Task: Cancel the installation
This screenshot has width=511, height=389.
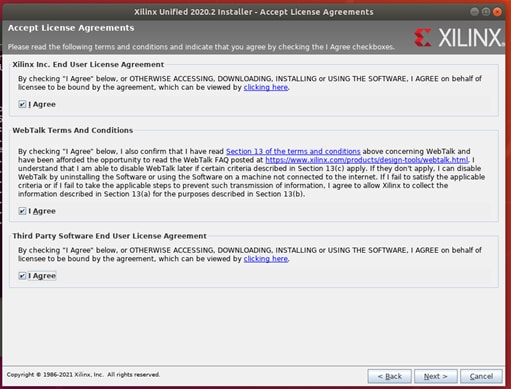Action: (x=481, y=376)
